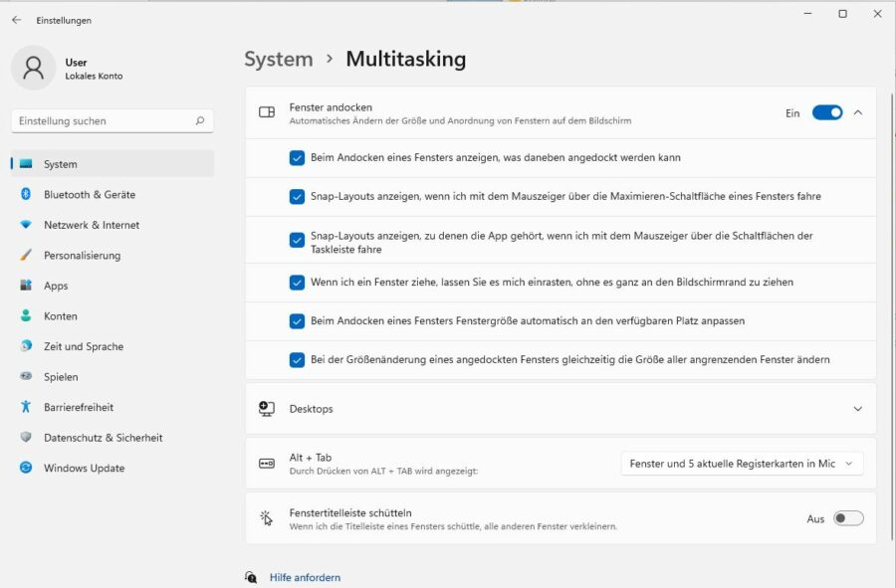Image resolution: width=896 pixels, height=588 pixels.
Task: Select the Netzwerk & Internet sidebar icon
Action: (x=90, y=224)
